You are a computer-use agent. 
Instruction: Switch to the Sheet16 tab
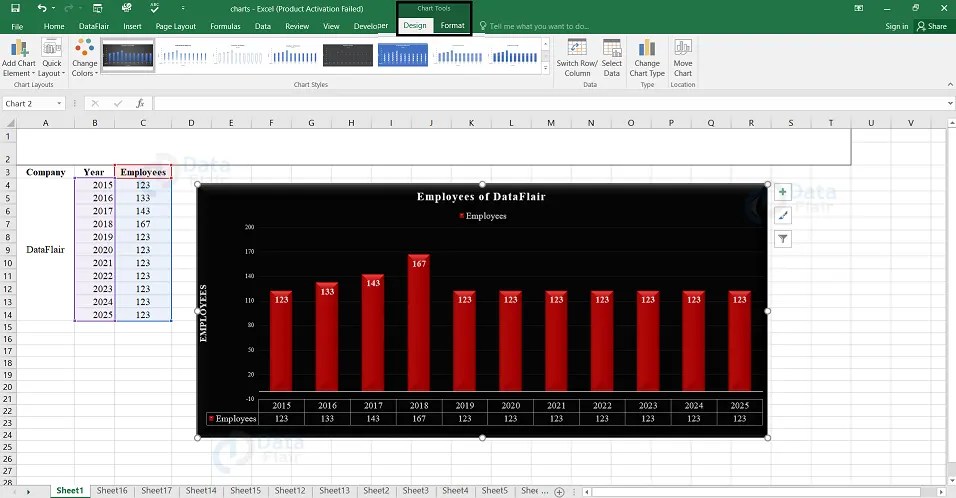tap(112, 491)
